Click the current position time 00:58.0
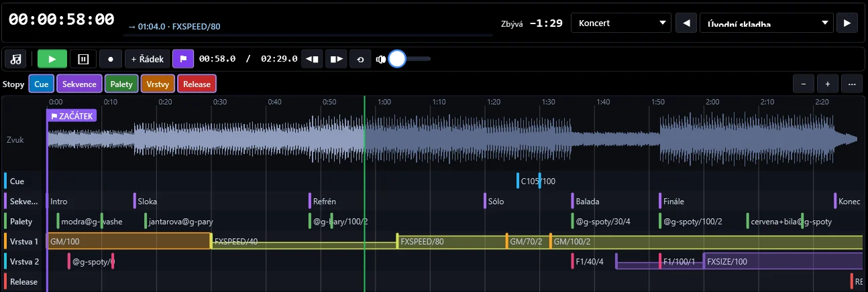This screenshot has height=292, width=868. tap(217, 59)
